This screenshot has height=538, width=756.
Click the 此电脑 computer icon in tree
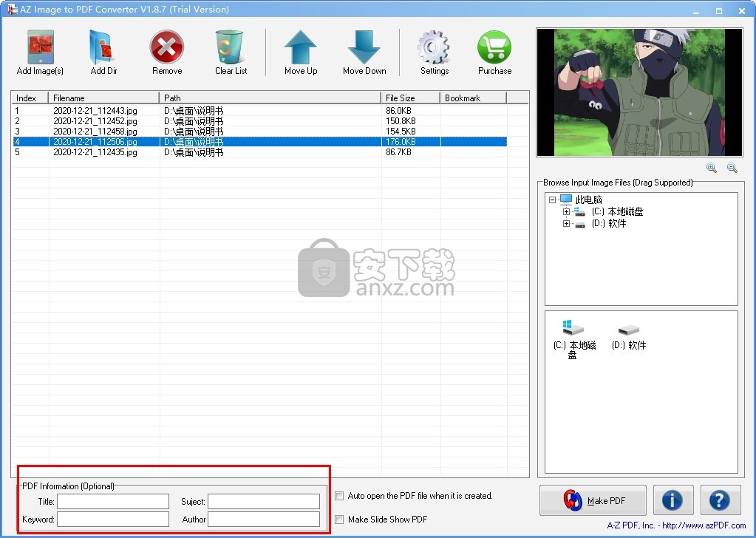565,200
